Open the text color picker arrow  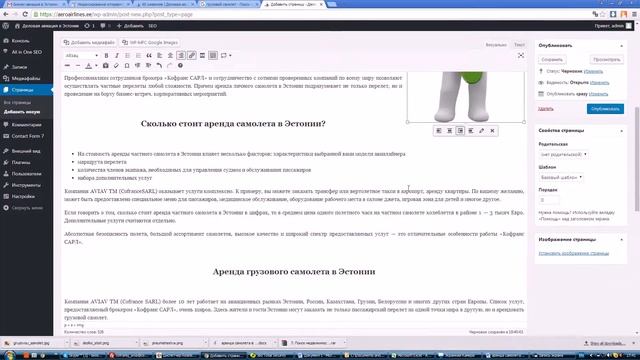pos(96,66)
